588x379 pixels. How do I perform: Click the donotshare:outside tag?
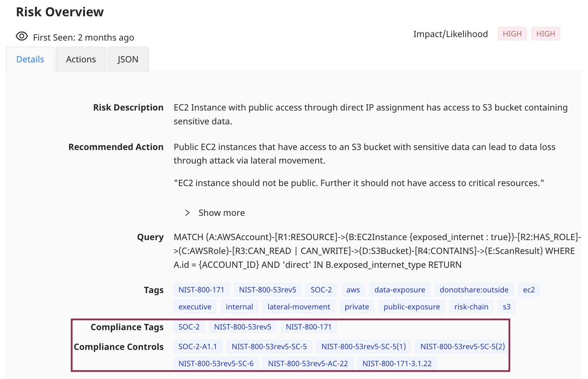pyautogui.click(x=474, y=290)
